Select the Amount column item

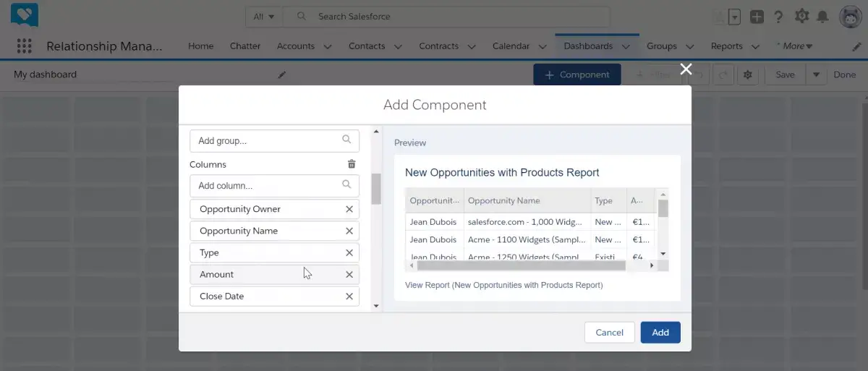coord(274,274)
